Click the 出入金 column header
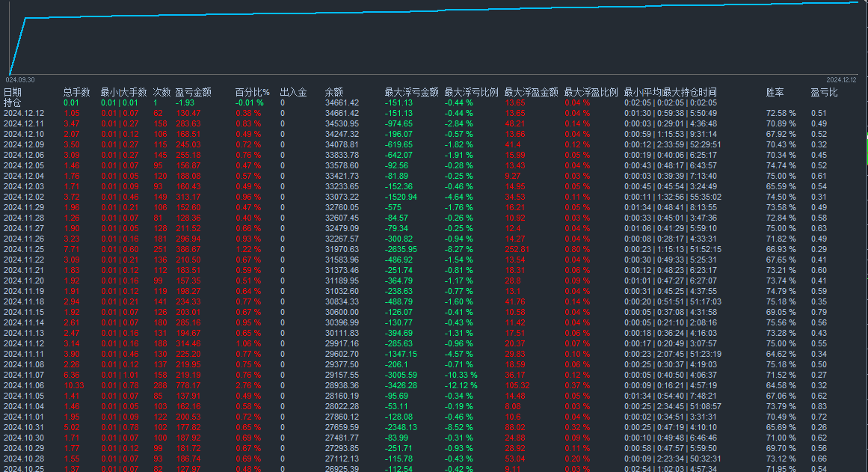Viewport: 868px width, 472px height. (293, 92)
